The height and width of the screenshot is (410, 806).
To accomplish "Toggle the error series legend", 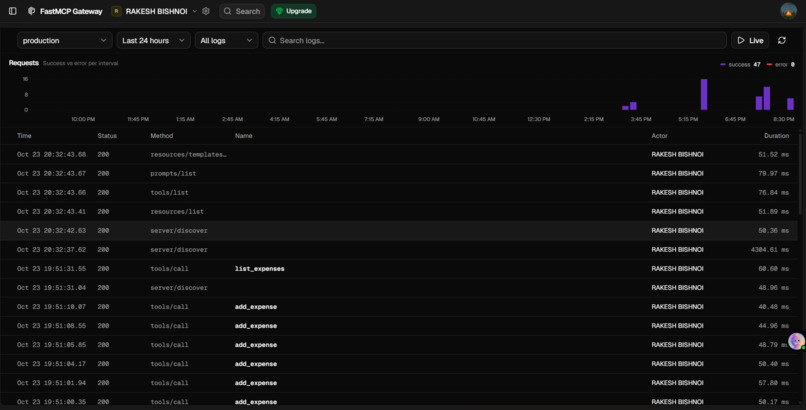I will 780,64.
